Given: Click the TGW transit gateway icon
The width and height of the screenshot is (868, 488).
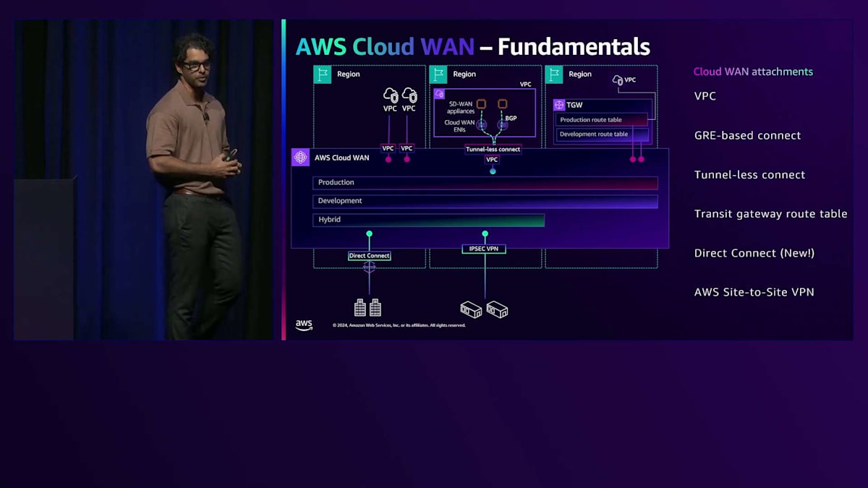Looking at the screenshot, I should (558, 105).
